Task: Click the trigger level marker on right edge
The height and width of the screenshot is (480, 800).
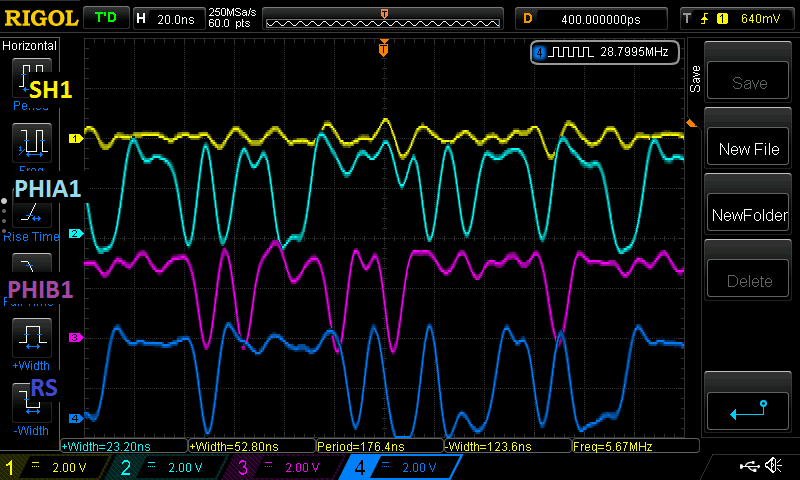Action: point(691,123)
